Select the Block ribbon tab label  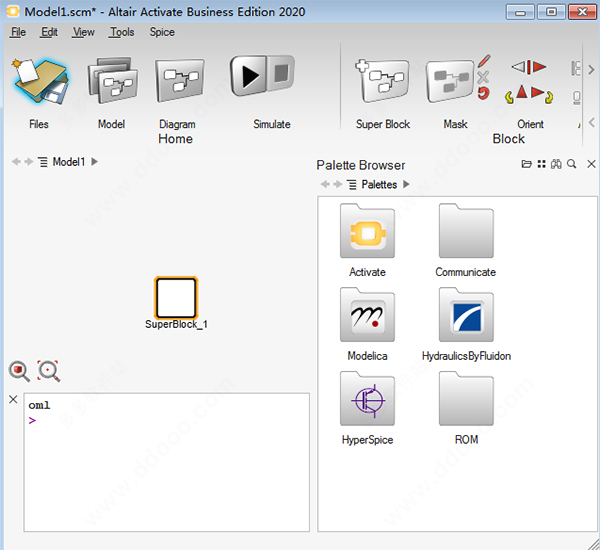[509, 139]
